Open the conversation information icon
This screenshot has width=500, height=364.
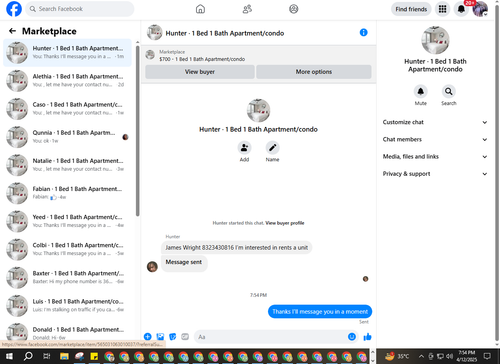(x=363, y=32)
